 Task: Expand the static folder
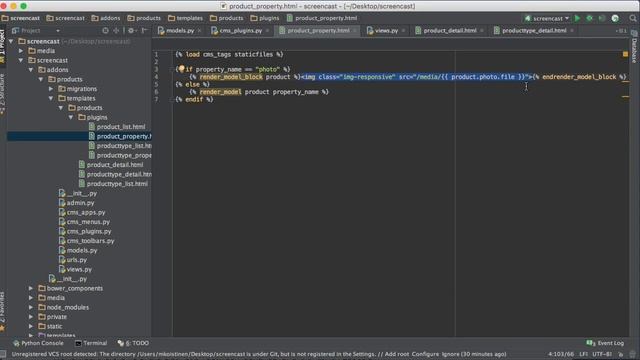coord(31,326)
